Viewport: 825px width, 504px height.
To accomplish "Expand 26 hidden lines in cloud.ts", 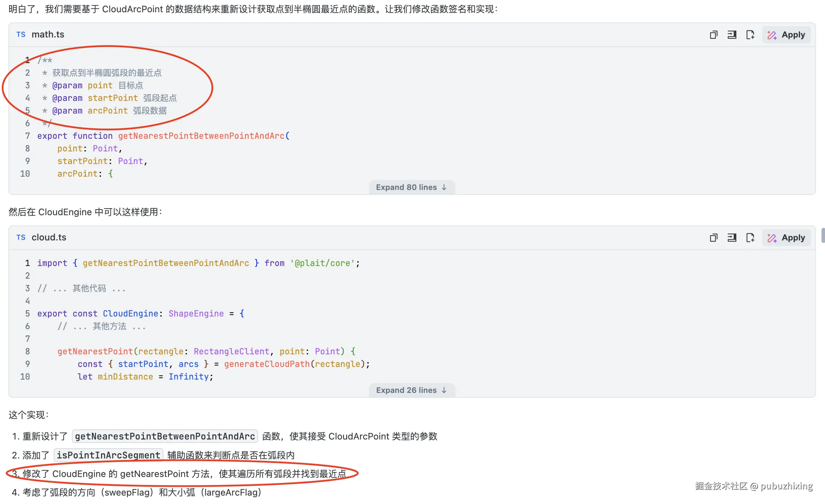I will [411, 390].
